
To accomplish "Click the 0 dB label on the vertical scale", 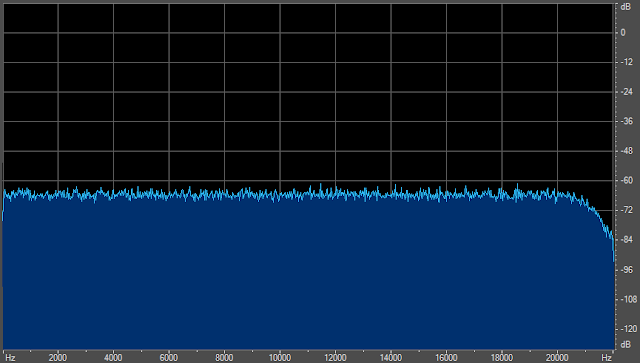I will pyautogui.click(x=623, y=33).
